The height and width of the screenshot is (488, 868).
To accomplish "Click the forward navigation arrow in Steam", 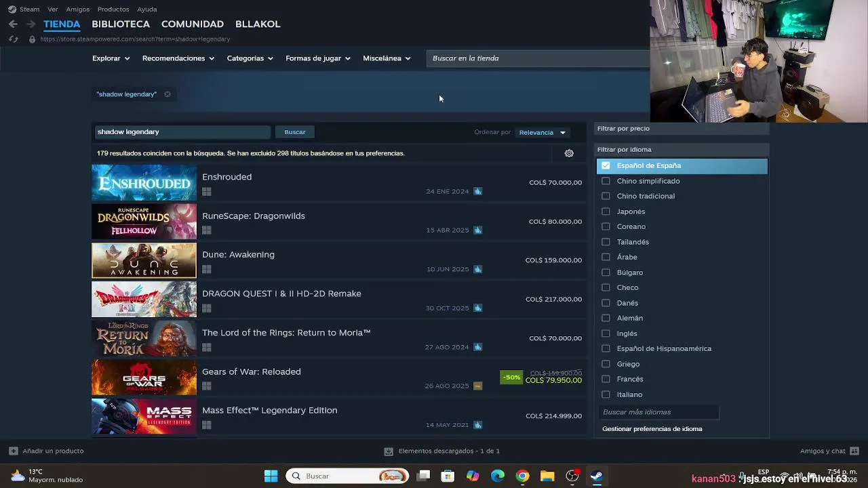I will tap(31, 24).
